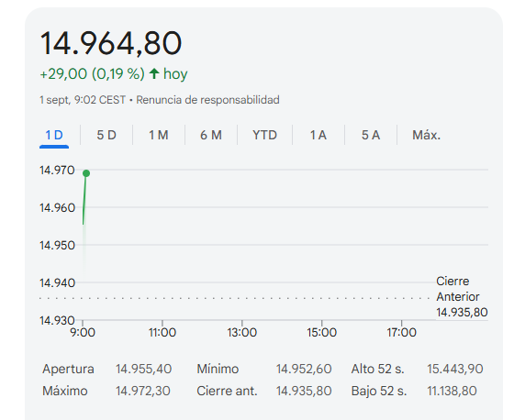Click the green current-price dot on chart
Image resolution: width=514 pixels, height=420 pixels.
[86, 173]
